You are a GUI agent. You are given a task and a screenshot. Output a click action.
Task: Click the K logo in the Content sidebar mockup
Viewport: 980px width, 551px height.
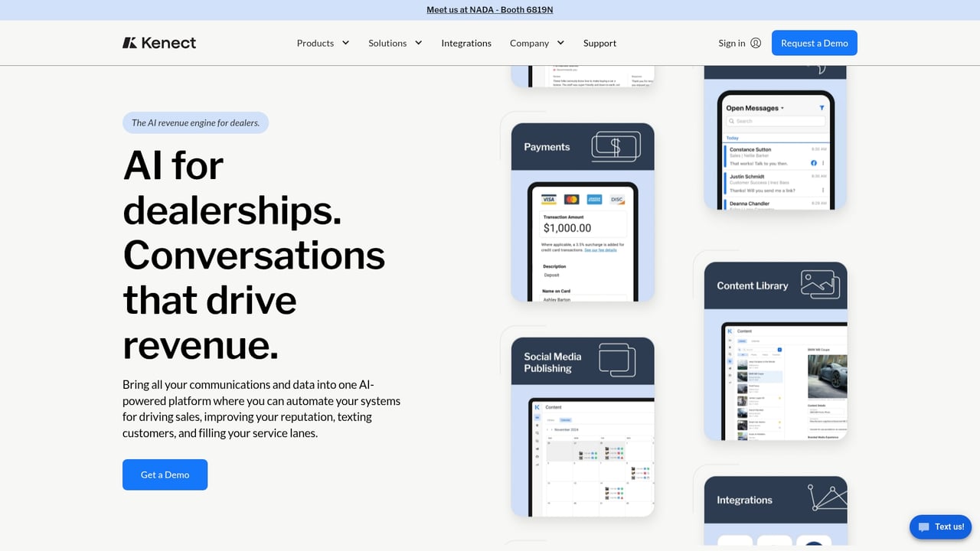537,407
